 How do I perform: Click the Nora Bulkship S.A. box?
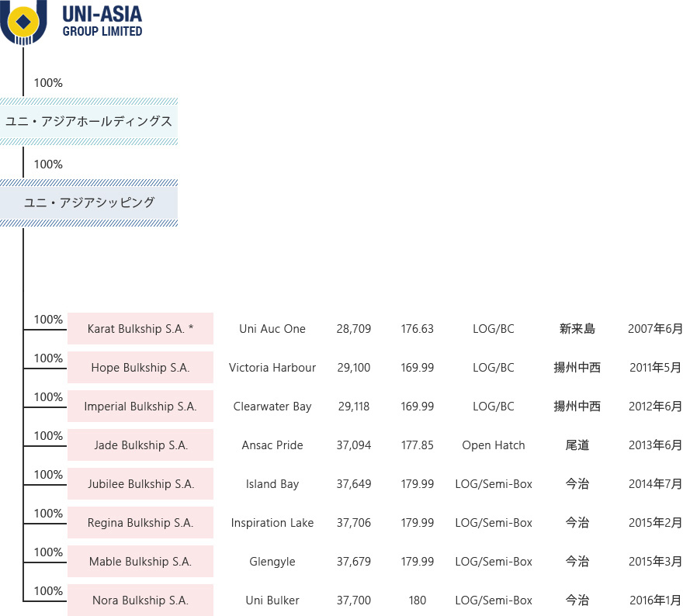[x=140, y=600]
